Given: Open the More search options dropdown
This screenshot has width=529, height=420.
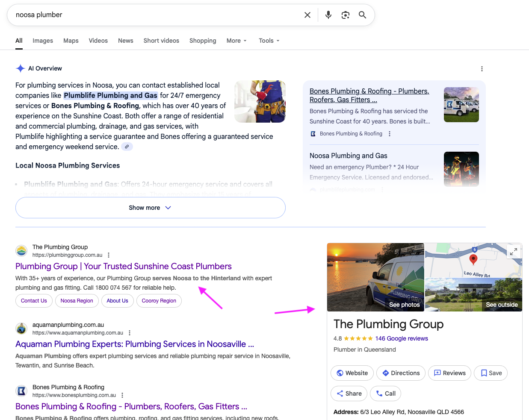Looking at the screenshot, I should 236,41.
